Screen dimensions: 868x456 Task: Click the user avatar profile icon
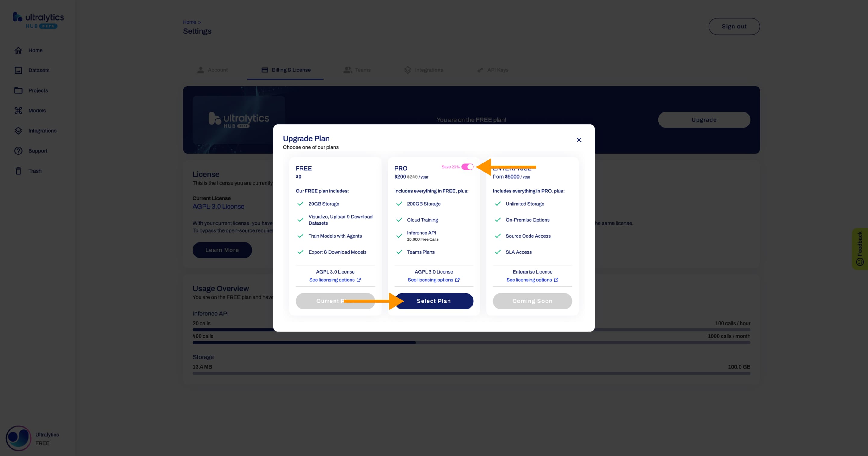(x=18, y=438)
